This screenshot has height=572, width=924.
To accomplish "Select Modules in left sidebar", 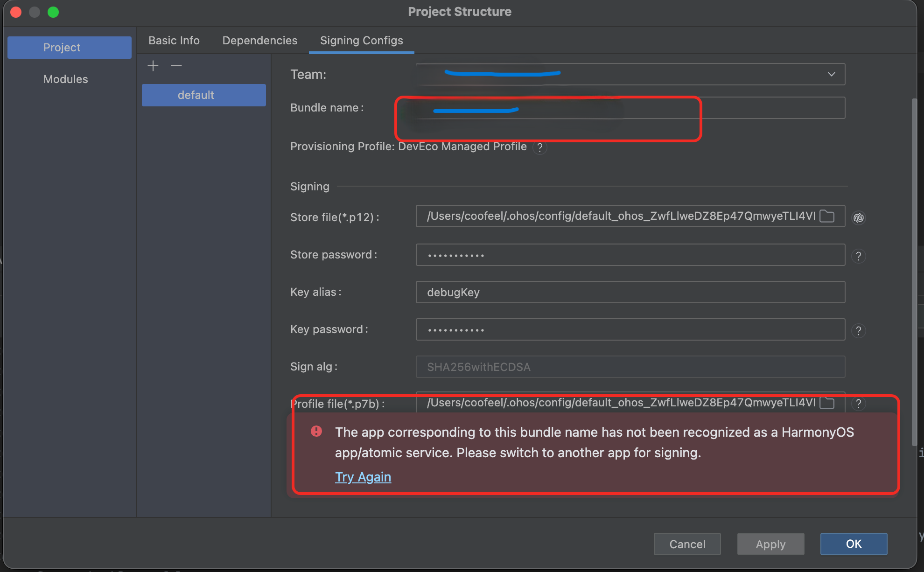I will tap(66, 79).
